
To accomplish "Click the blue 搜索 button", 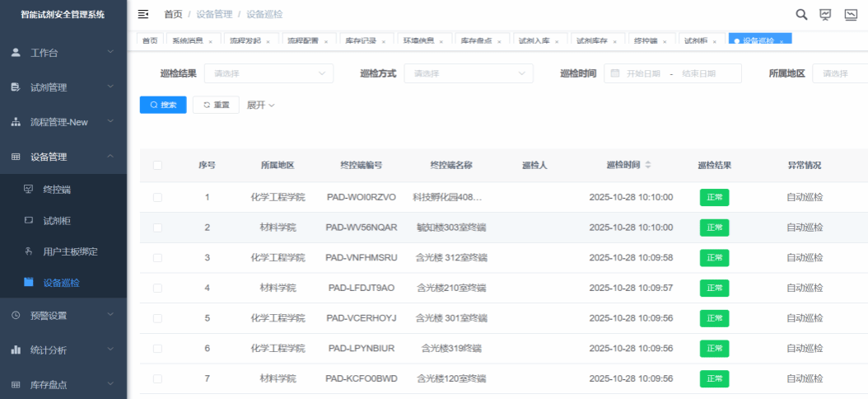I will coord(163,105).
